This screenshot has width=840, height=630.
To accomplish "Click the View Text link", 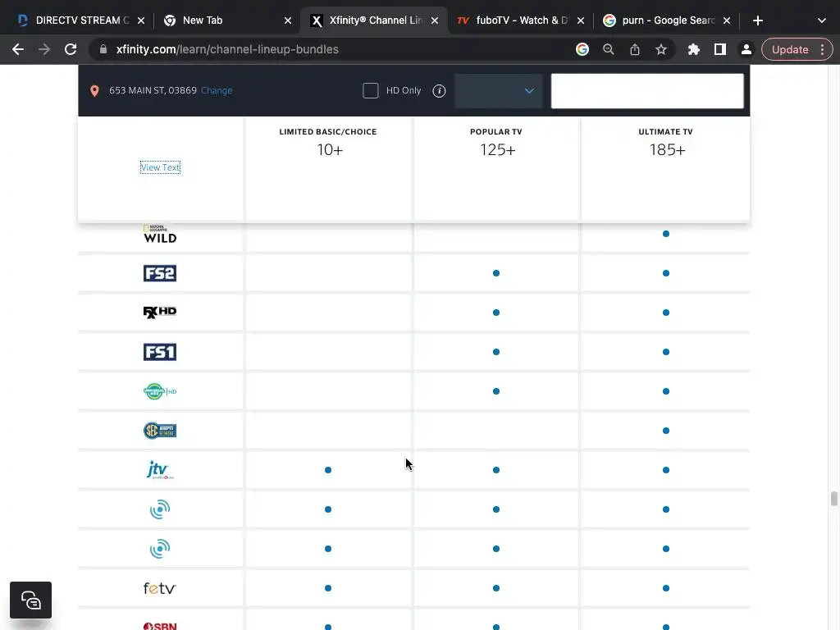I will pyautogui.click(x=160, y=167).
